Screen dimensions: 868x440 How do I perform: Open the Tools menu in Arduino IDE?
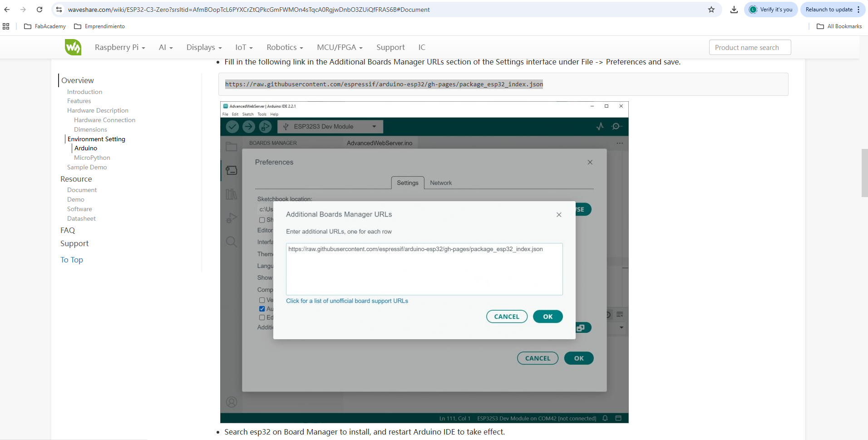(262, 114)
